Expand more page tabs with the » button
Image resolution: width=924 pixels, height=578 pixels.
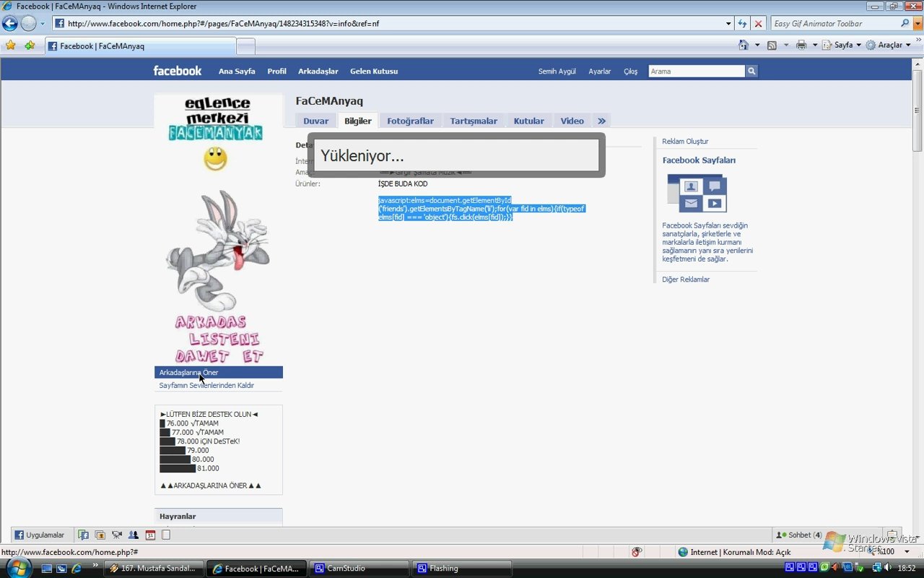[601, 121]
